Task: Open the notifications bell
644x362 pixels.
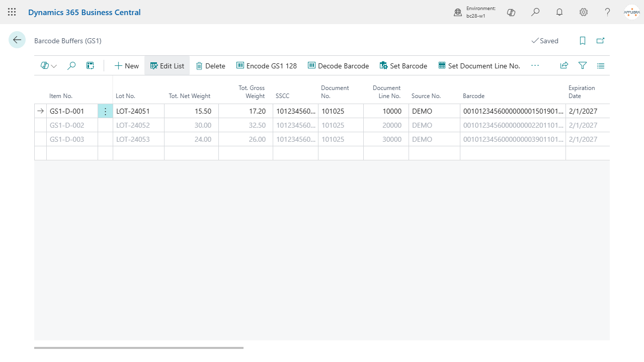Action: (559, 12)
